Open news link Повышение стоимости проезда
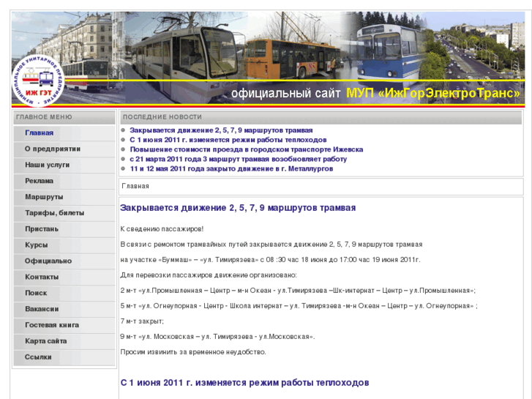Screen dimensions: 532x399 point(247,149)
